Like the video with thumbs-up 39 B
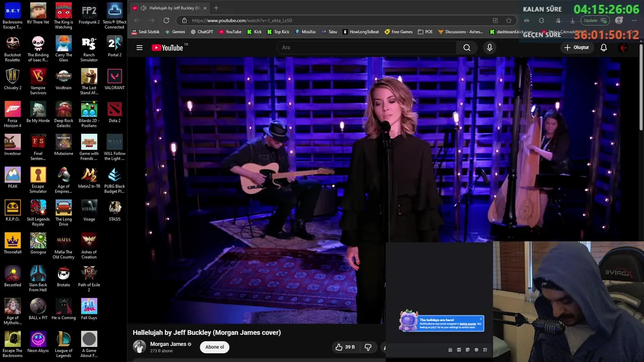This screenshot has width=644, height=362. (x=345, y=347)
